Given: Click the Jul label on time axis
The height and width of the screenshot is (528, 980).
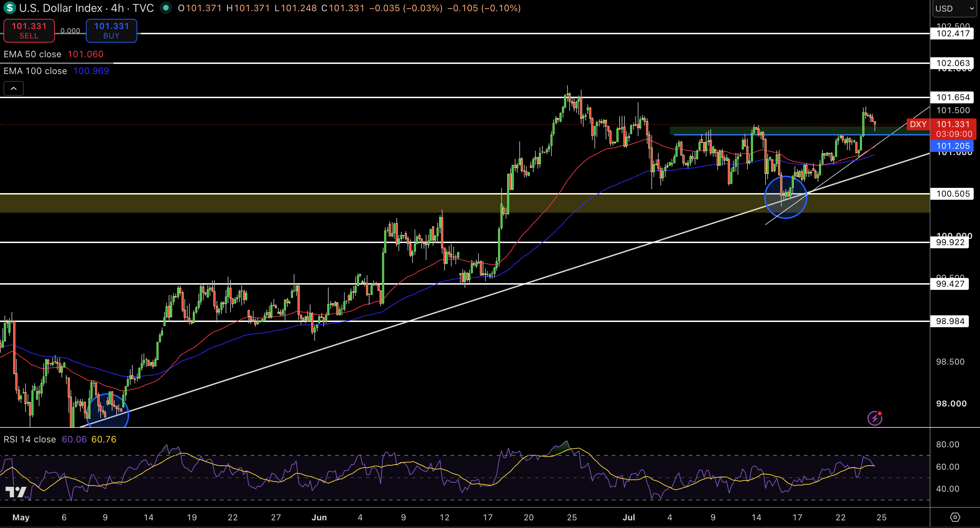Looking at the screenshot, I should pos(629,517).
